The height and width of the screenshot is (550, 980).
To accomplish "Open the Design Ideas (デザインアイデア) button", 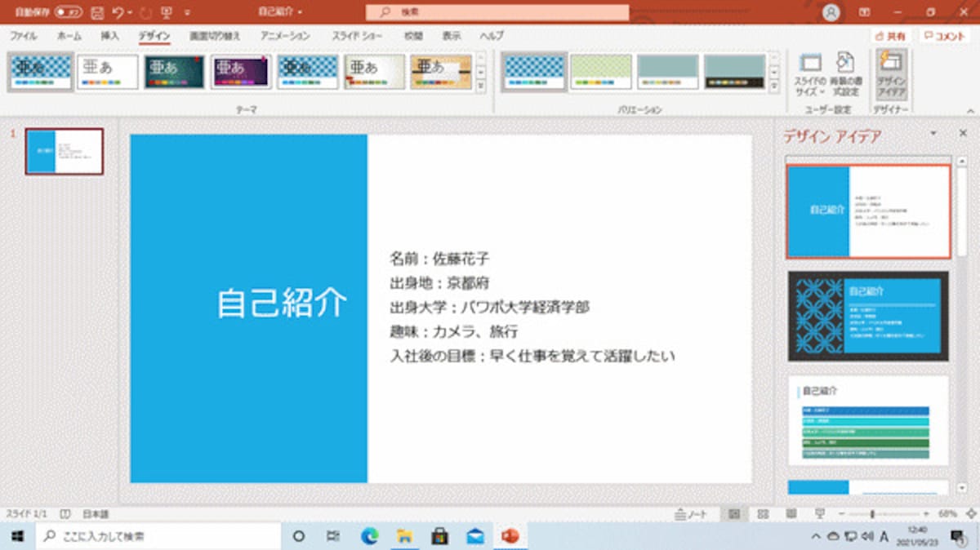I will coord(890,73).
